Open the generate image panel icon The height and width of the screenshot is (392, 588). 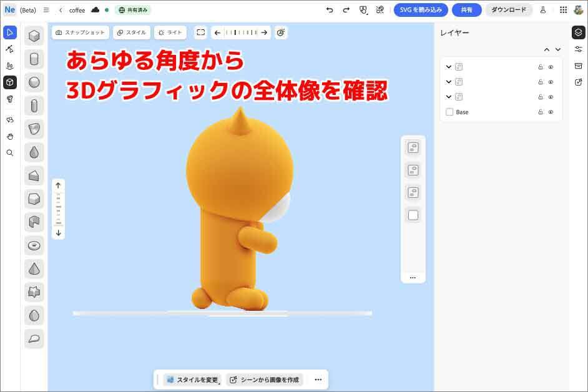tap(579, 82)
